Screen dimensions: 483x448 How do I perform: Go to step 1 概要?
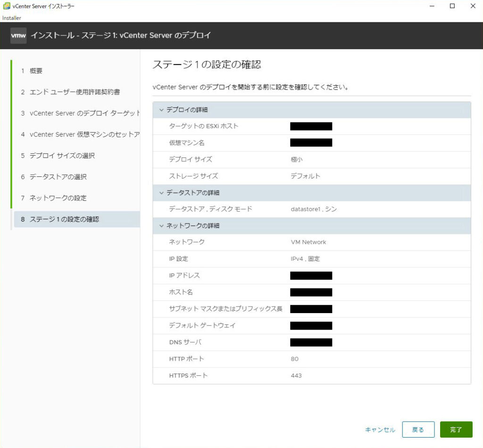[32, 71]
